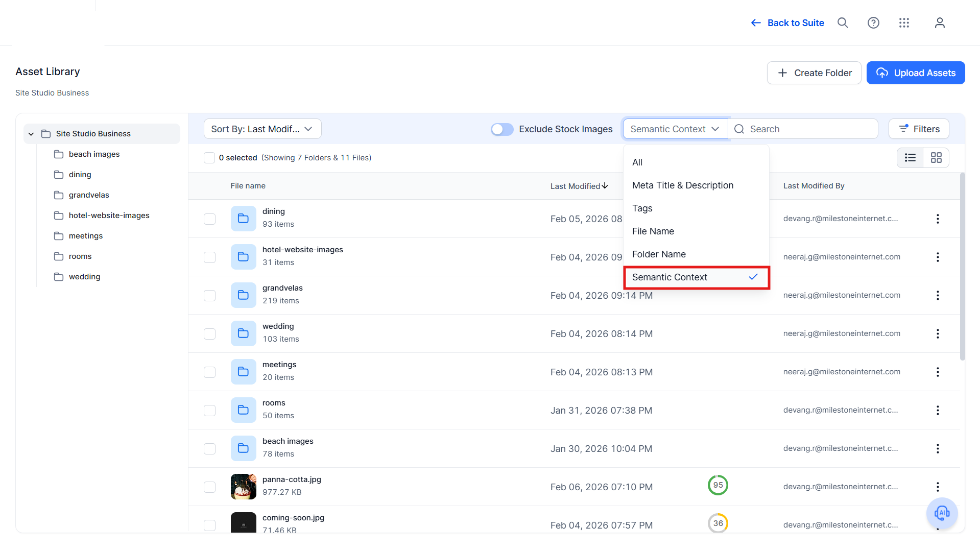Choose All from search scope menu
The image size is (980, 551).
(x=696, y=162)
